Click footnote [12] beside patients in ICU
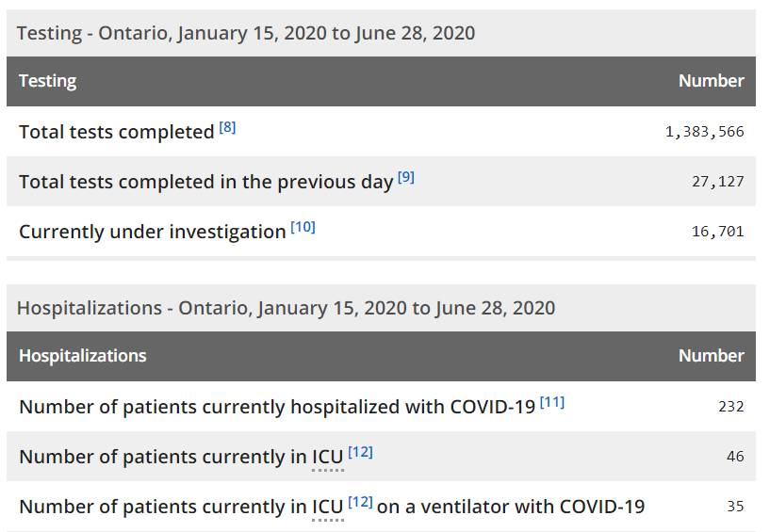 tap(360, 452)
